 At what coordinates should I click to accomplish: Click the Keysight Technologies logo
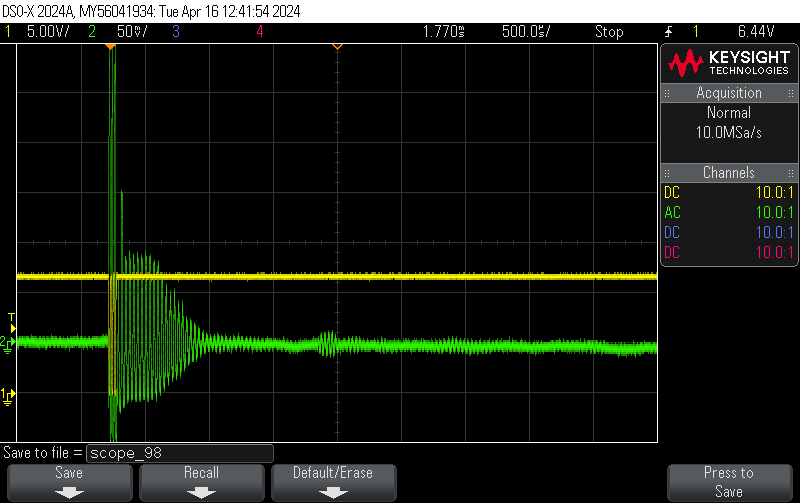[728, 64]
